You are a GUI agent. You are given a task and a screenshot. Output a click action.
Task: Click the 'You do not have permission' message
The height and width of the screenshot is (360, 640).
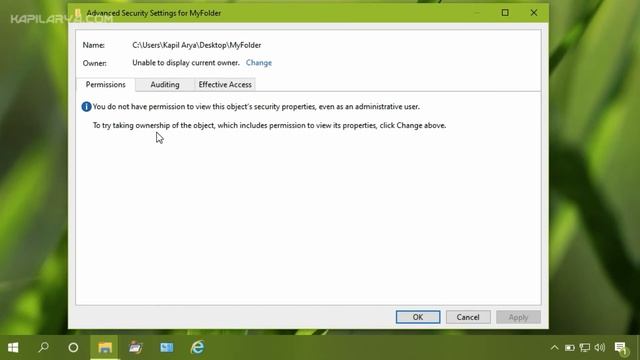point(256,107)
